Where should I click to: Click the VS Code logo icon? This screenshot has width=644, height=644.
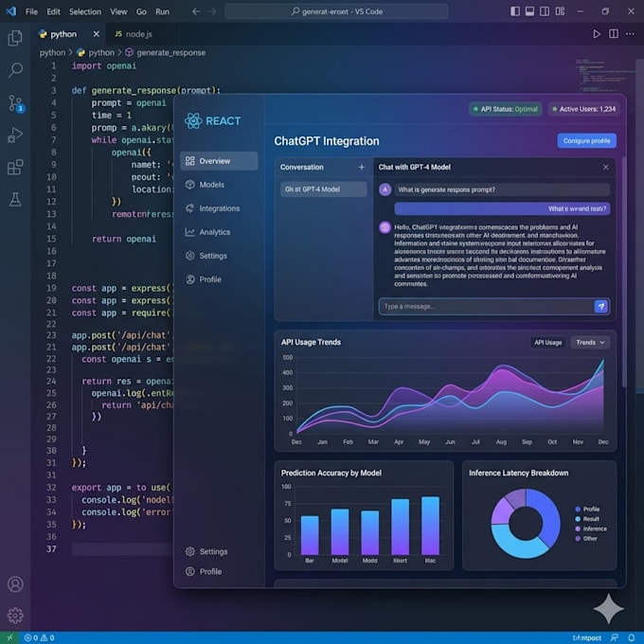click(x=11, y=11)
